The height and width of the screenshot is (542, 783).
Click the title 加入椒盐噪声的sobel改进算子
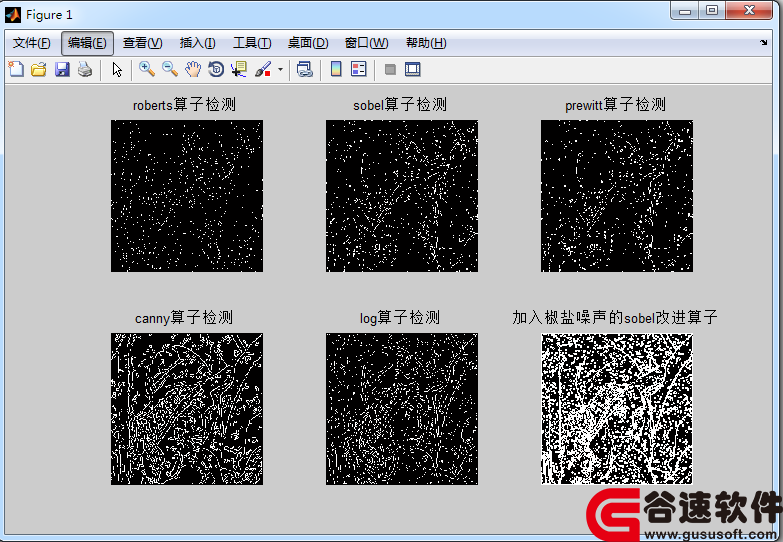point(615,317)
